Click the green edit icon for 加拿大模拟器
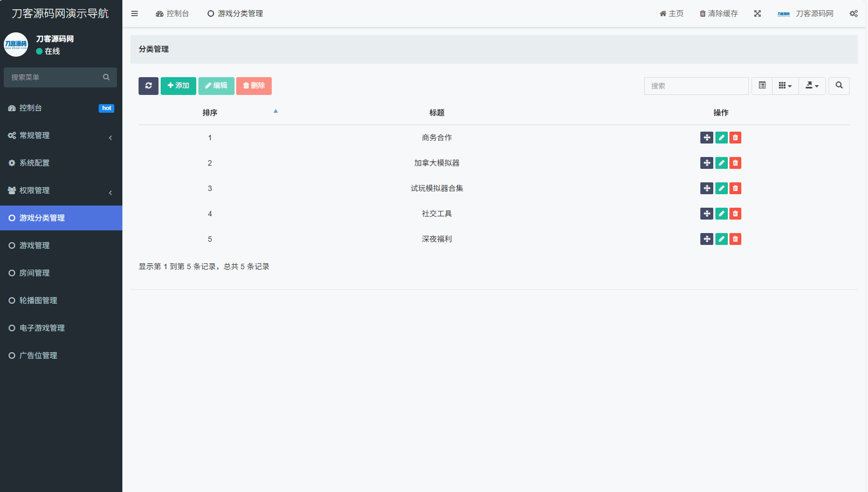Viewport: 868px width, 492px height. [721, 163]
